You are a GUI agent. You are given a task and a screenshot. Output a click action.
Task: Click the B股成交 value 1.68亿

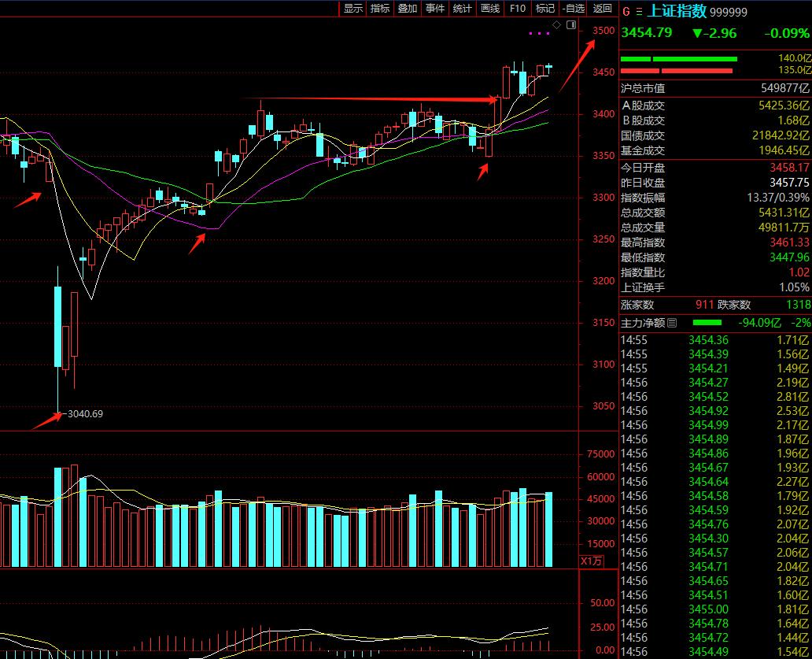pos(794,120)
